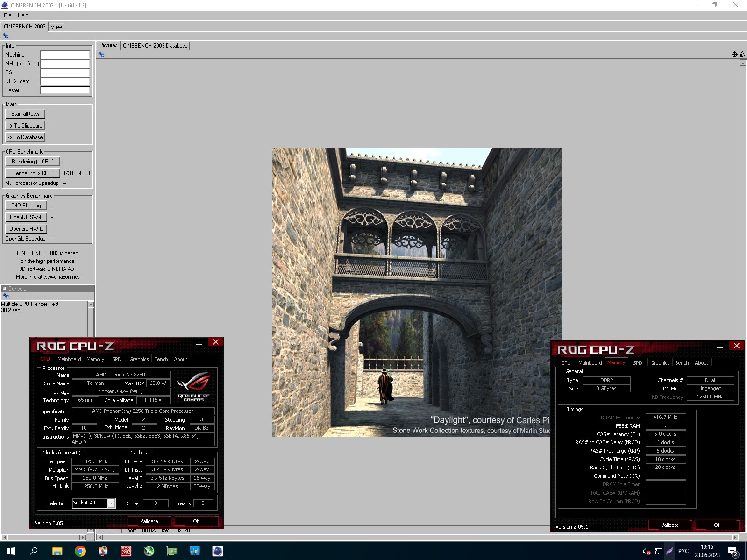
Task: Click the OS input field
Action: click(x=65, y=72)
